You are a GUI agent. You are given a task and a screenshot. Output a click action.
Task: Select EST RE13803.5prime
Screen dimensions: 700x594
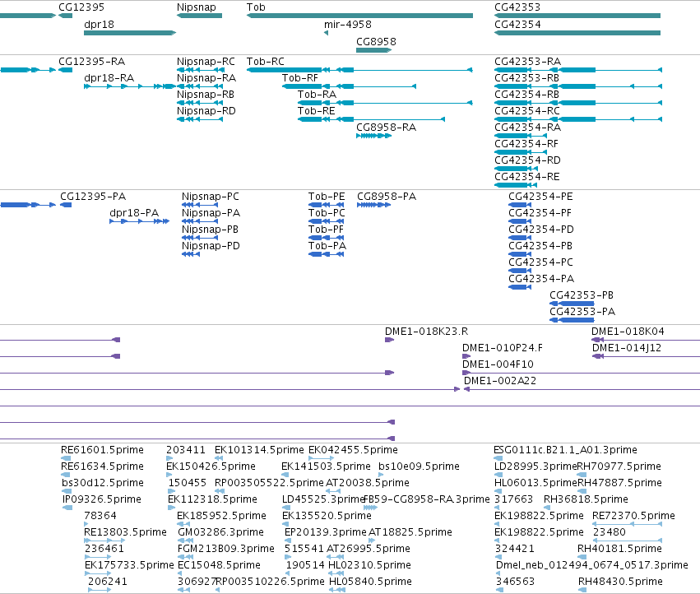(x=125, y=532)
